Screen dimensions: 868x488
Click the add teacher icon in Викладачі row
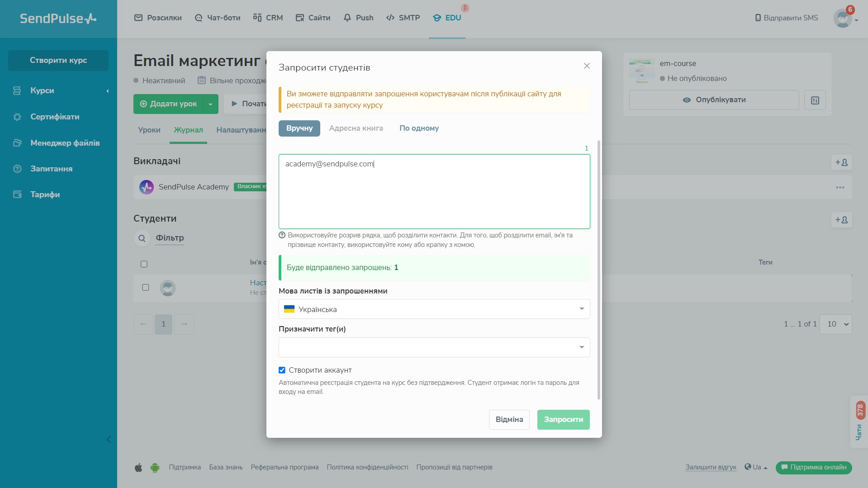coord(841,162)
